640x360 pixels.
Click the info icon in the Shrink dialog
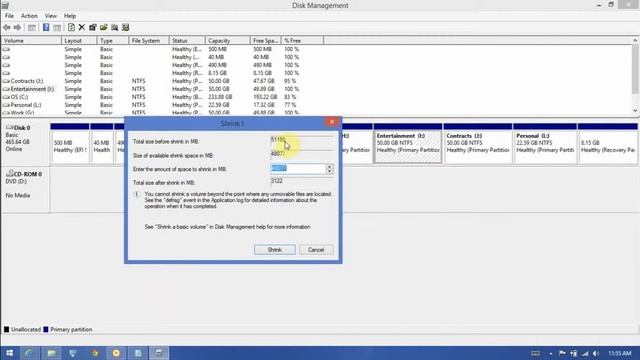click(x=137, y=195)
